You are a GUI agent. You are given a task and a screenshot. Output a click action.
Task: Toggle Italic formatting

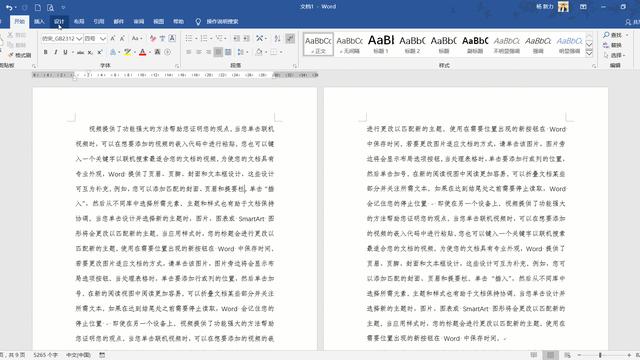point(56,52)
